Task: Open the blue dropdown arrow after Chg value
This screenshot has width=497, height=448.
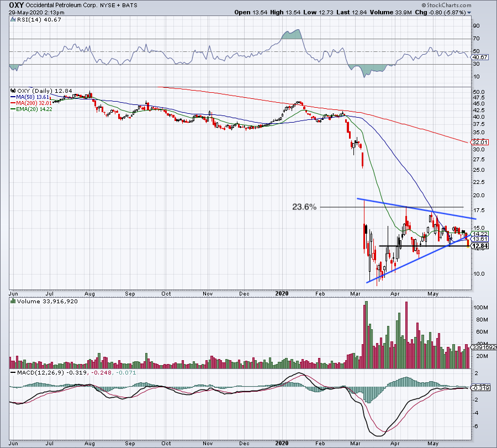Action: [469, 13]
